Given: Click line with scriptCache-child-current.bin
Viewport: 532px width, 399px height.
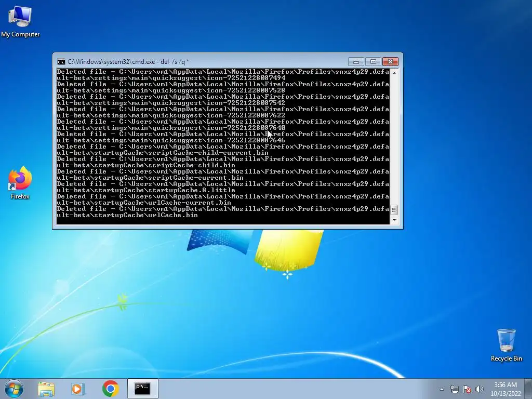Looking at the screenshot, I should tap(163, 153).
